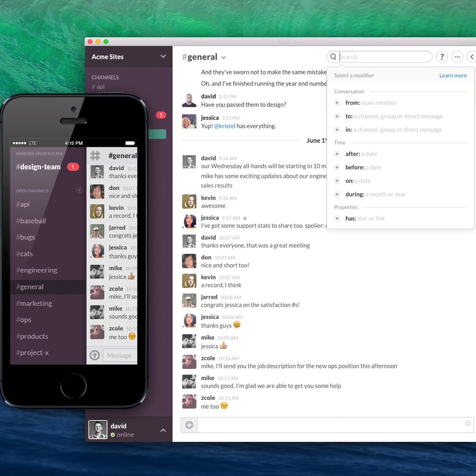Image resolution: width=476 pixels, height=476 pixels.
Task: Collapse the pane with the left chevron icon
Action: 472,57
